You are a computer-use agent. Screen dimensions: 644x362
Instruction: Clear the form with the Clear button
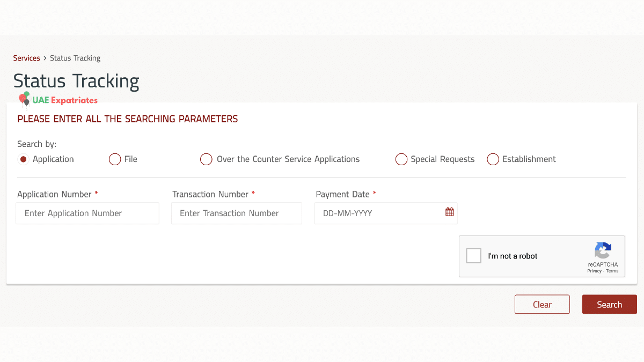point(542,304)
